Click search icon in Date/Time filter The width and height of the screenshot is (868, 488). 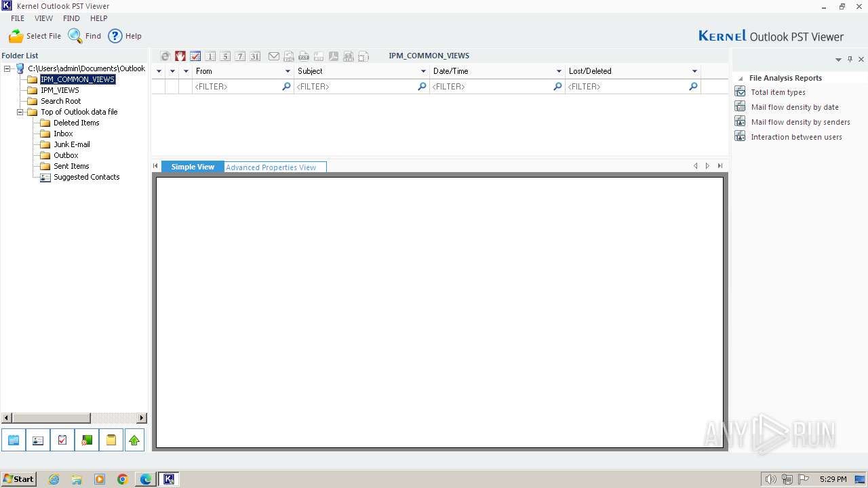[557, 86]
